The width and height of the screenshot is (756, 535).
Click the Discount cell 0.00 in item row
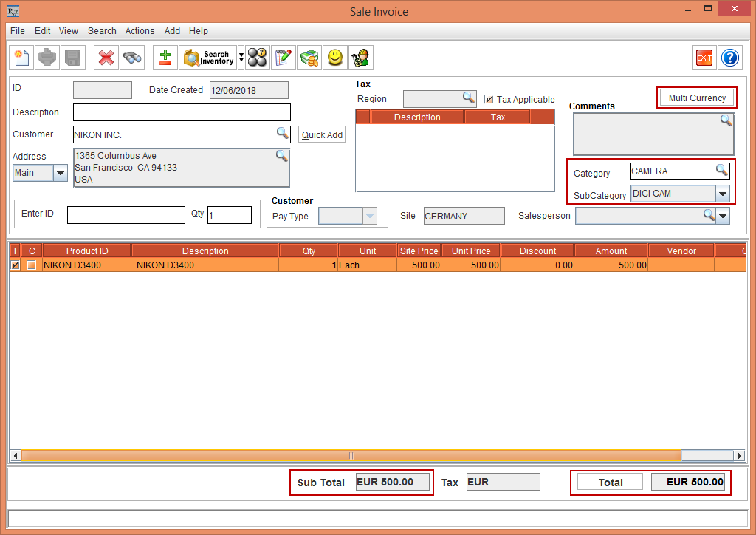point(537,265)
